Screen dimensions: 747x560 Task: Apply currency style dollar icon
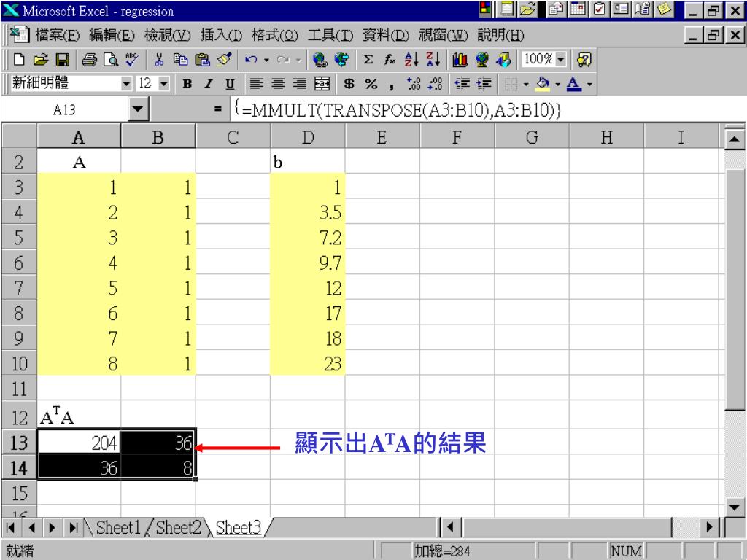click(x=349, y=85)
